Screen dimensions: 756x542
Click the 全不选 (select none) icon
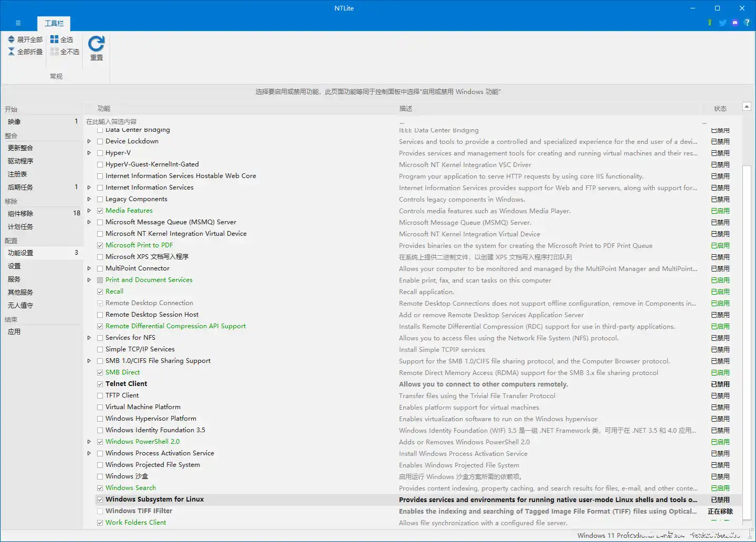[x=55, y=51]
